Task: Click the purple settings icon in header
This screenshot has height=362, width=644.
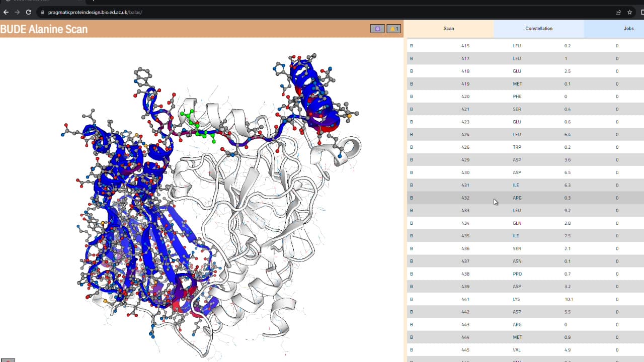Action: coord(377,29)
